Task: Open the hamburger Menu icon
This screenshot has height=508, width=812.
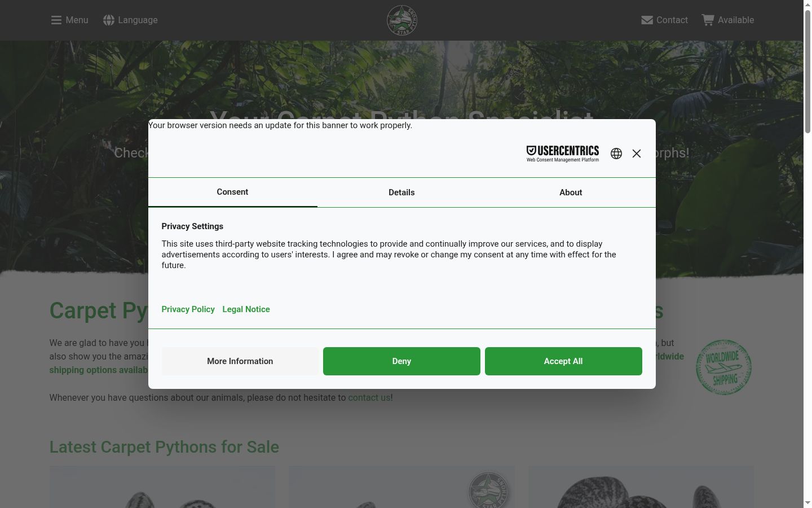Action: 56,20
